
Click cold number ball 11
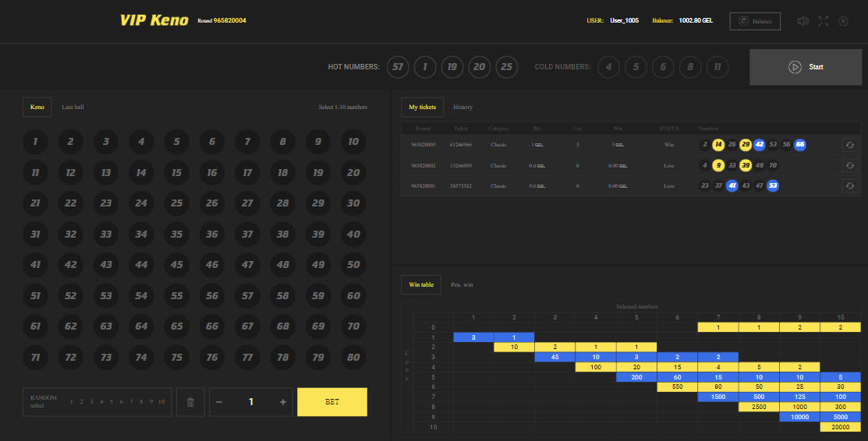(x=717, y=67)
